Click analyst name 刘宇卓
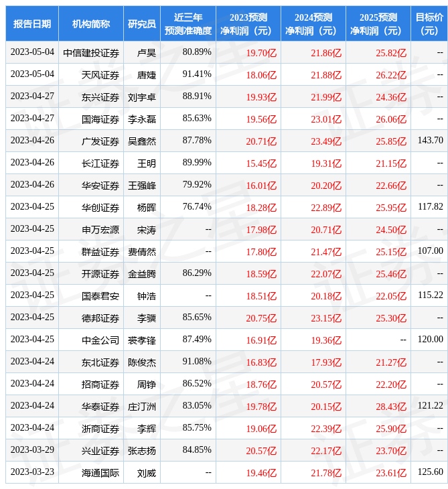This screenshot has height=489, width=448. (x=142, y=96)
